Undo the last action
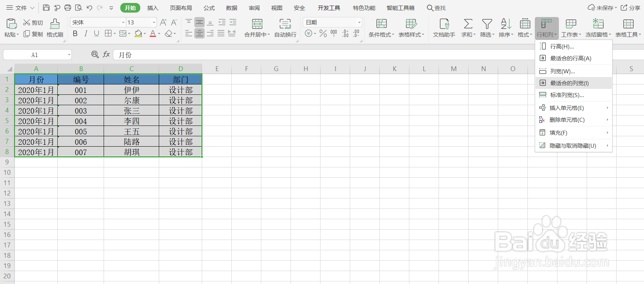Screen dimensions: 644x284 (x=89, y=8)
